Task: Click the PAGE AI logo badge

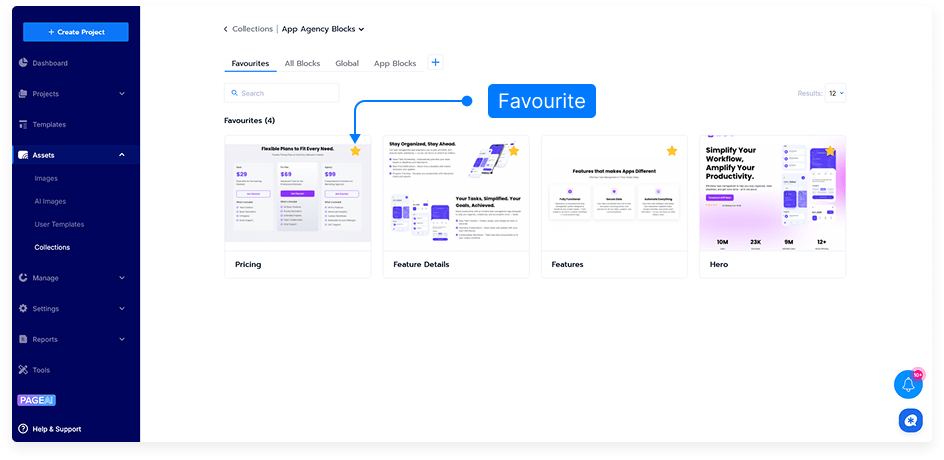Action: [x=34, y=400]
